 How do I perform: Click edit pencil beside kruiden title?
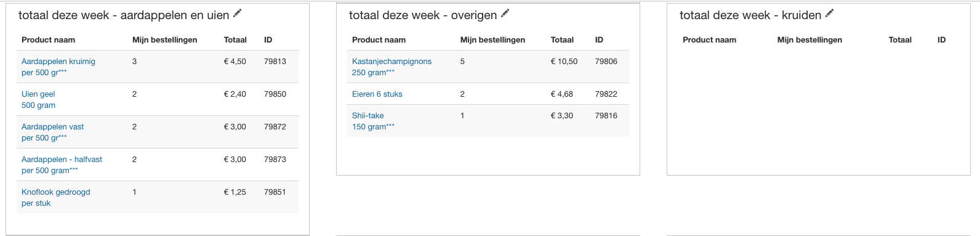coord(829,14)
